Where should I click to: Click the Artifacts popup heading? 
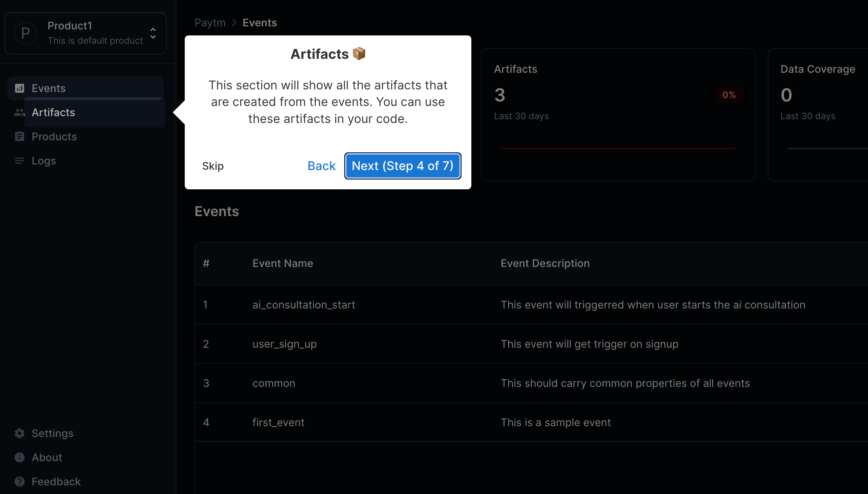(328, 54)
